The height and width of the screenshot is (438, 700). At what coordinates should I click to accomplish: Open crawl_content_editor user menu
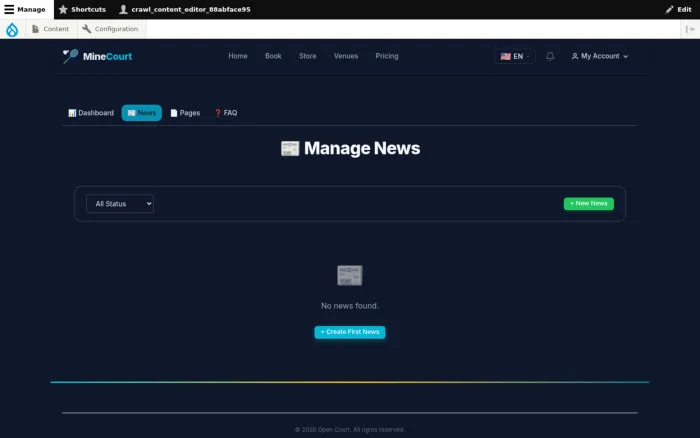[184, 9]
